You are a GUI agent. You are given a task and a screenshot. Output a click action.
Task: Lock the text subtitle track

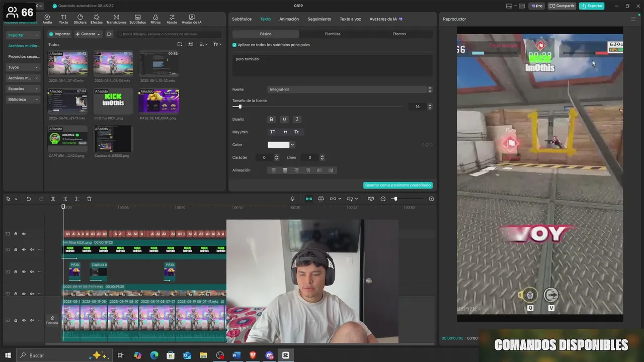tap(16, 234)
